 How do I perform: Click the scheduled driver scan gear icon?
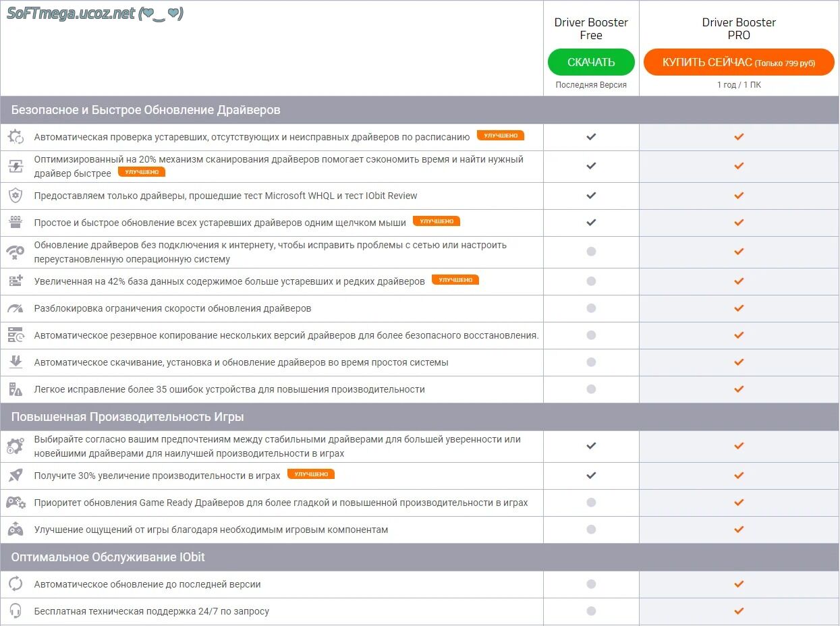pyautogui.click(x=16, y=137)
